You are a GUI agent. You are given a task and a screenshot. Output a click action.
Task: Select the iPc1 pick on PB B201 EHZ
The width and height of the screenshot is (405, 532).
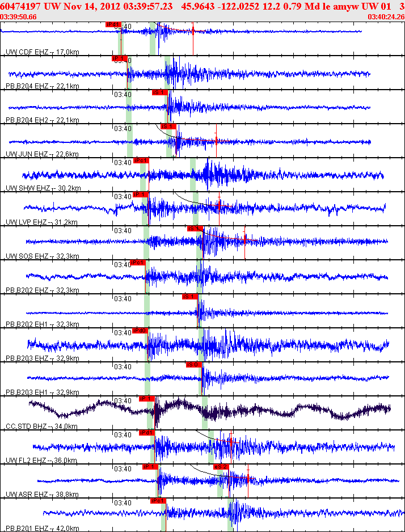point(158,501)
